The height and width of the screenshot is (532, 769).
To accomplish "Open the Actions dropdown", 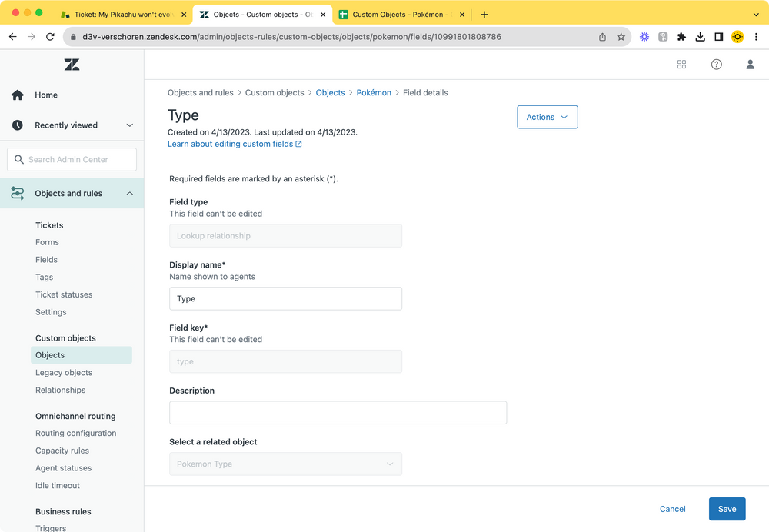I will pyautogui.click(x=547, y=117).
